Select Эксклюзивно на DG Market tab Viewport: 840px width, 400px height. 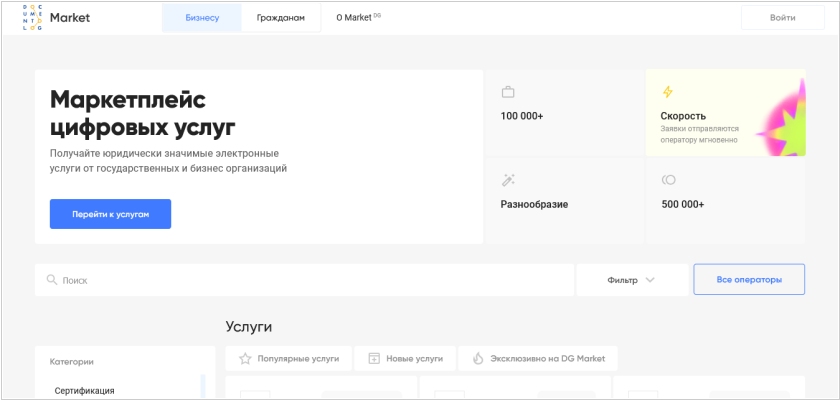click(x=538, y=359)
